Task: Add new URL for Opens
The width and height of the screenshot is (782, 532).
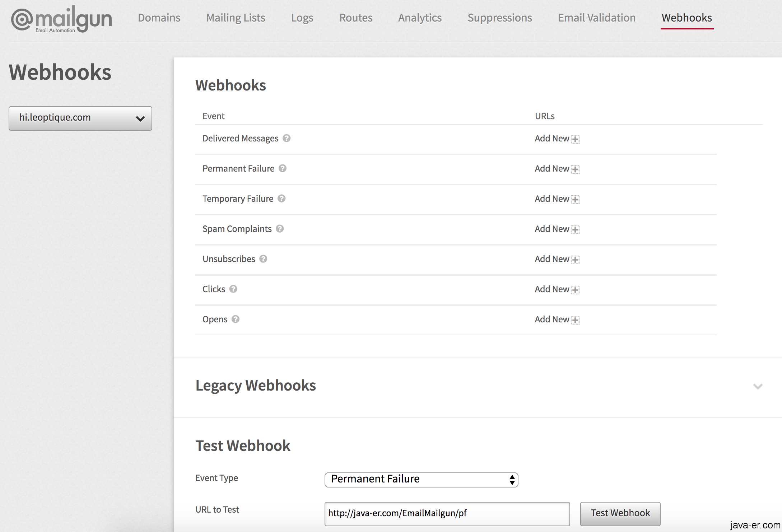Action: click(557, 319)
